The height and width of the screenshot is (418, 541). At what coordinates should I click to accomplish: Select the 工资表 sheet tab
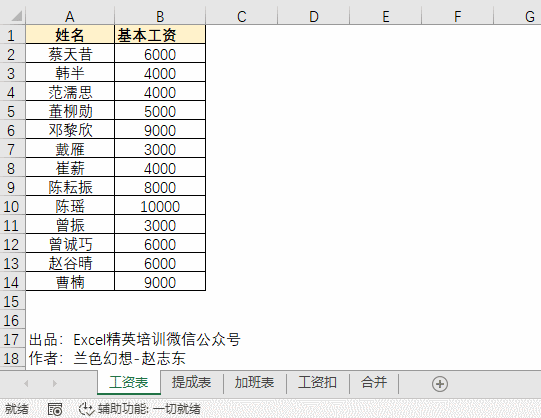tap(129, 382)
